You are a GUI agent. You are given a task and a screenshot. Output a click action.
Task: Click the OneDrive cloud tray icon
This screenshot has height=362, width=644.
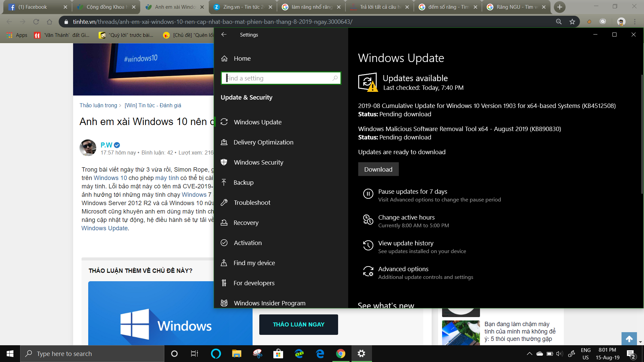pyautogui.click(x=539, y=354)
